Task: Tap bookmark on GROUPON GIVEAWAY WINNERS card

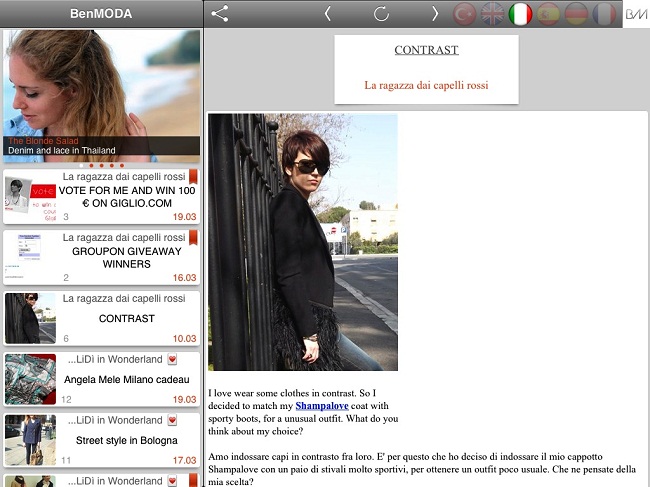Action: pos(193,237)
